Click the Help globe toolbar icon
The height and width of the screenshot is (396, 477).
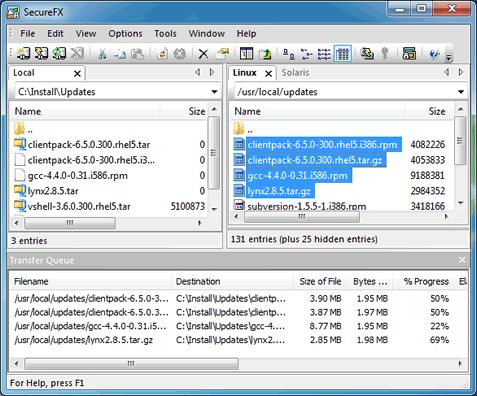click(433, 54)
